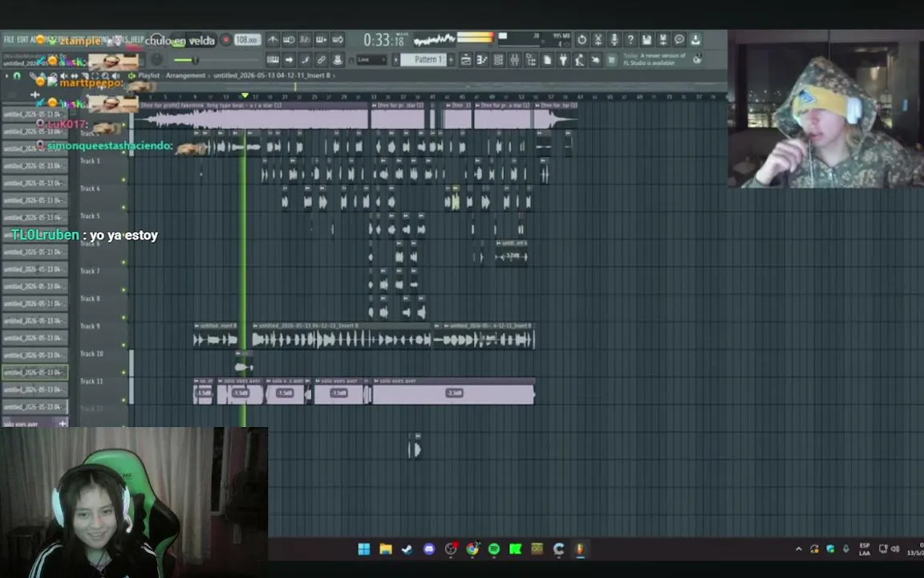Select the Track 9 header label
The width and height of the screenshot is (924, 578).
tap(90, 326)
